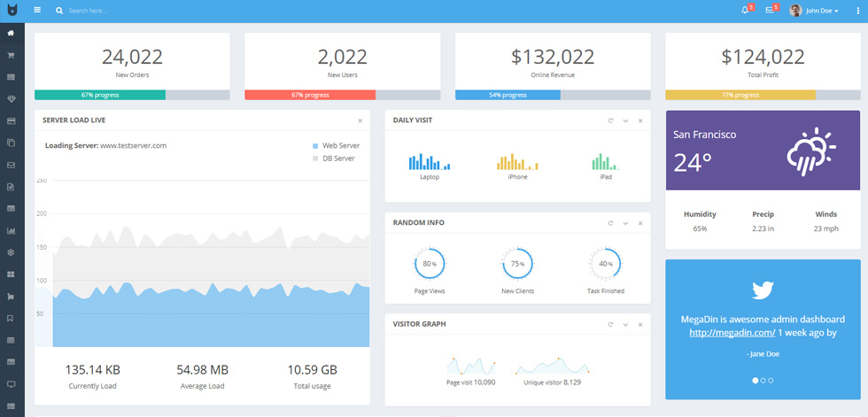This screenshot has width=868, height=417.
Task: Open the vertical three-dots menu in the top bar
Action: click(858, 11)
